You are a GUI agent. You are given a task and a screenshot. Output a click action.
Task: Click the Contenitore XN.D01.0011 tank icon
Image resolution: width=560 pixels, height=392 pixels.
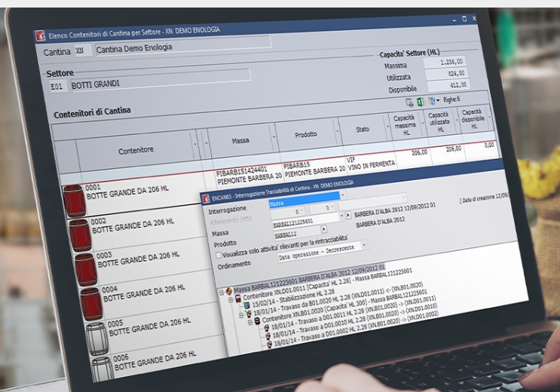238,299
